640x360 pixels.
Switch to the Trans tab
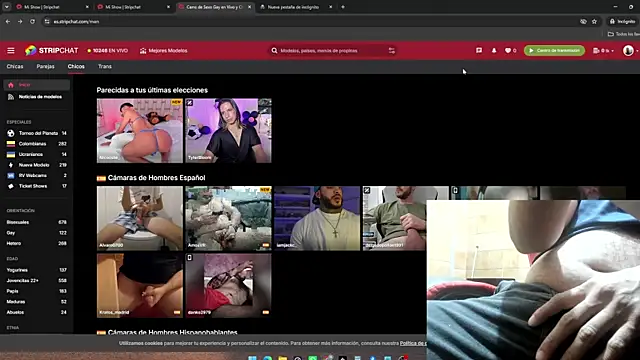pyautogui.click(x=104, y=66)
